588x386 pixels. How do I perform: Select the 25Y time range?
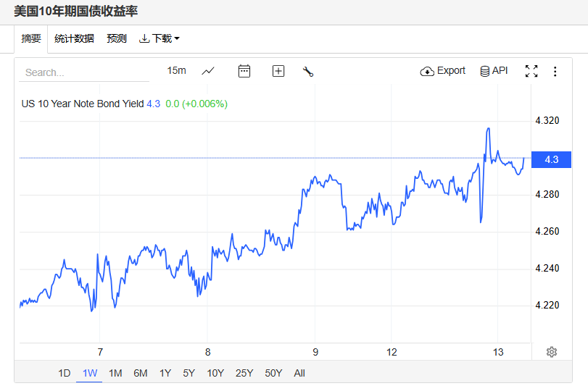tap(244, 373)
